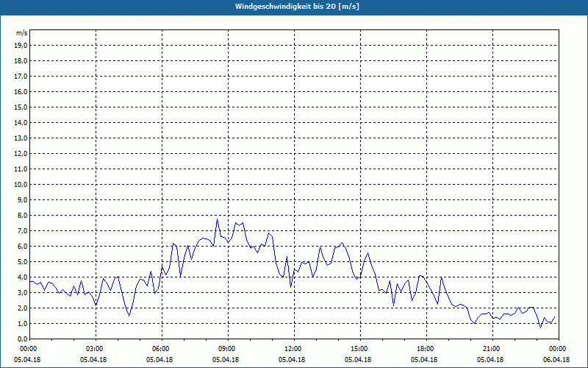Click the chart title "Windgeschwindigkeit bis 20 [m/s]"
Image resolution: width=588 pixels, height=368 pixels.
[x=297, y=7]
